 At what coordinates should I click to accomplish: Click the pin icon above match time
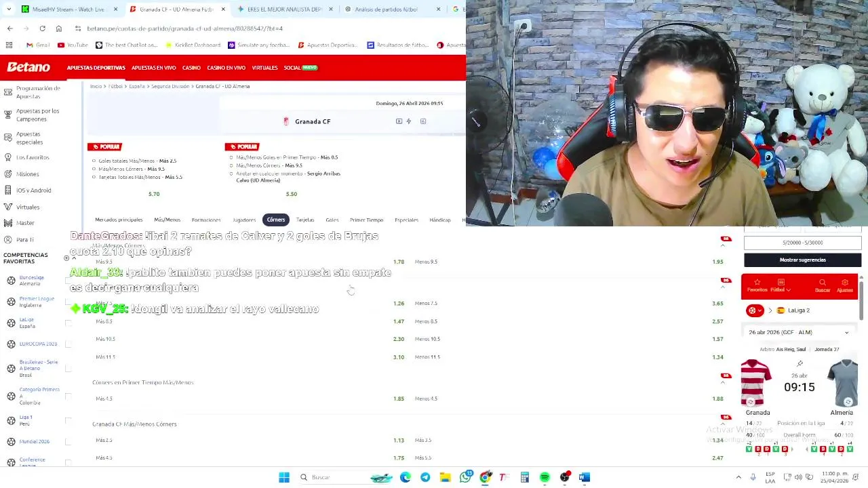click(x=800, y=364)
